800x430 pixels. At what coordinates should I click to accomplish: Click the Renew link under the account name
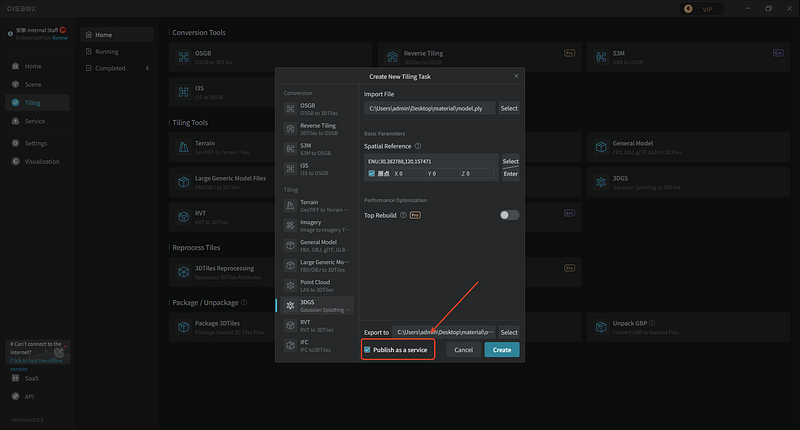click(60, 38)
